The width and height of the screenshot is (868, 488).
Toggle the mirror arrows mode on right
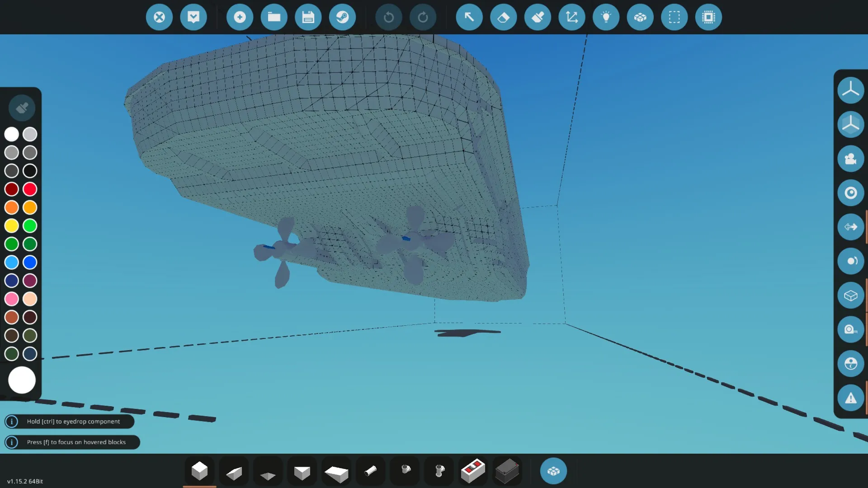(x=850, y=227)
